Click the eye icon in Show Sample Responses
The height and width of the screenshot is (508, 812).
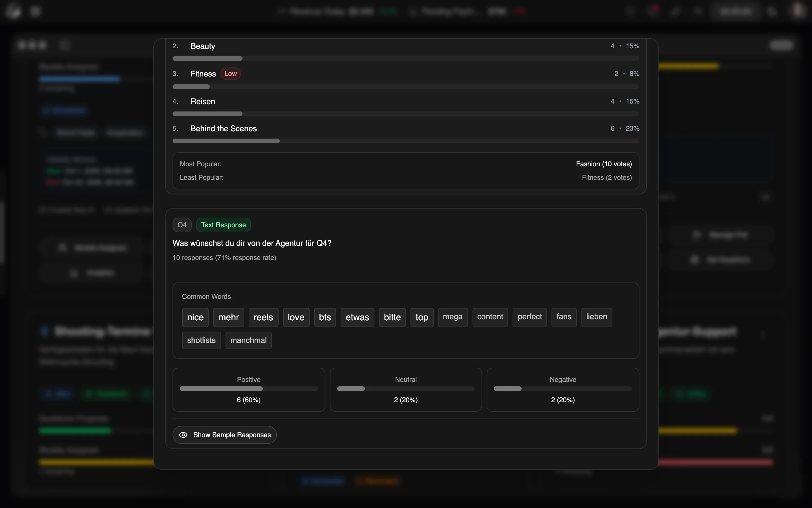(183, 435)
